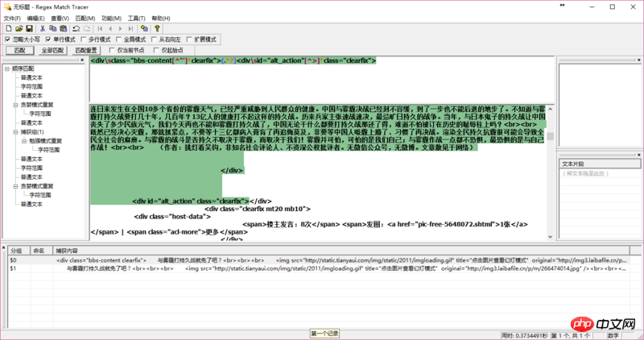This screenshot has width=644, height=340.
Task: Click the 第一个记录 label in the status bar
Action: 324,334
